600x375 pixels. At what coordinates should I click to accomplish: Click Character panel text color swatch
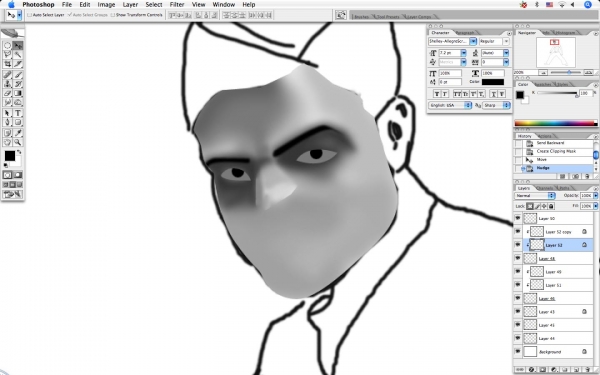[492, 82]
